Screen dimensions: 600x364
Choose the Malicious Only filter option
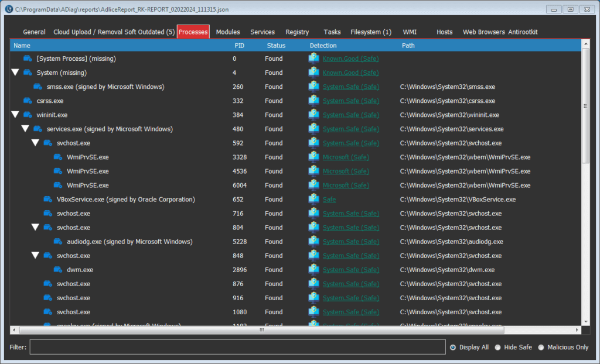point(541,347)
